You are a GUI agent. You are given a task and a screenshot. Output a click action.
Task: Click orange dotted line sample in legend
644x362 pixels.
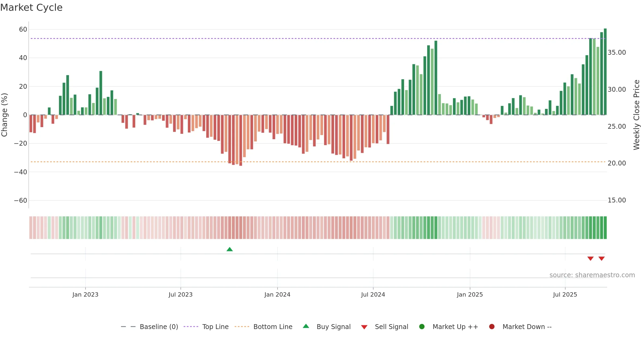(x=242, y=327)
